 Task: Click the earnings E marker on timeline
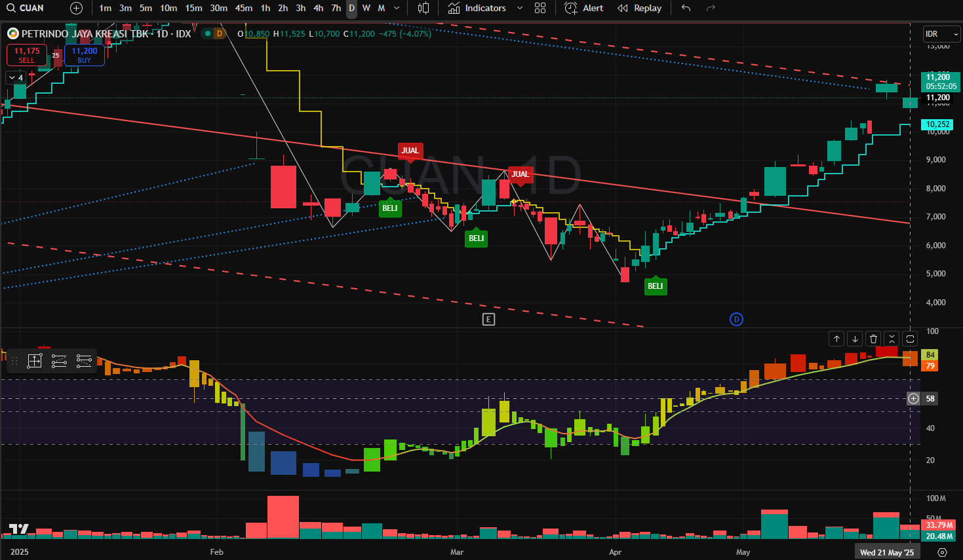(x=488, y=319)
